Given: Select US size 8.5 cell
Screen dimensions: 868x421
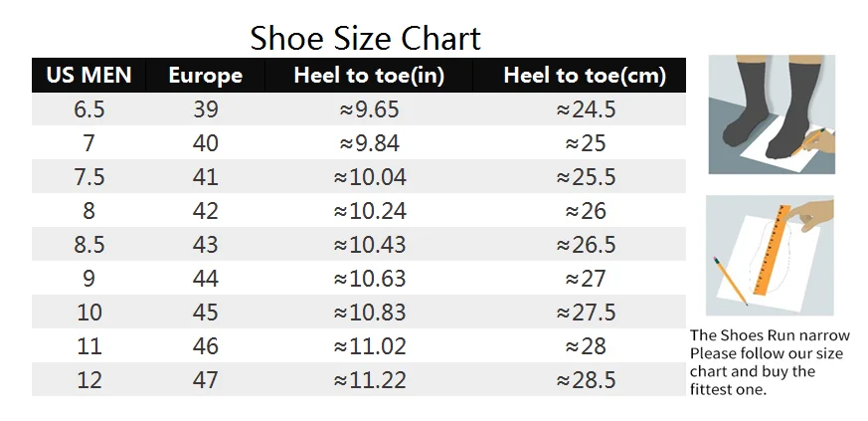Looking at the screenshot, I should click(x=89, y=245).
